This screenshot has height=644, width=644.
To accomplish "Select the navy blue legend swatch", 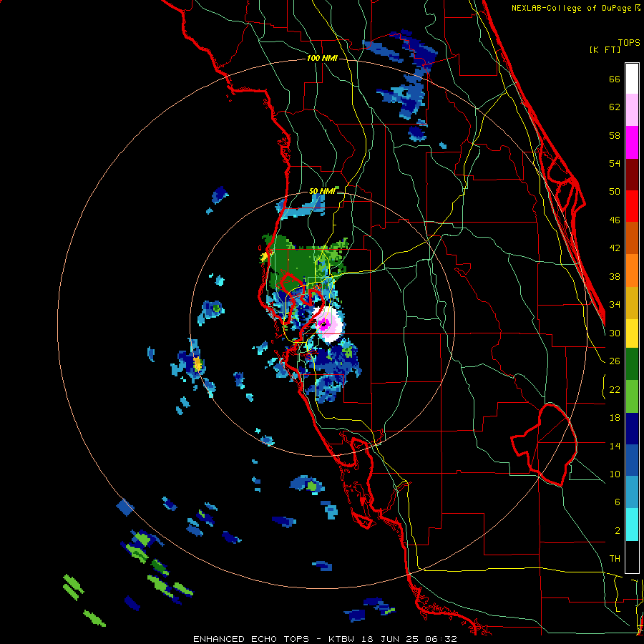I will point(632,429).
